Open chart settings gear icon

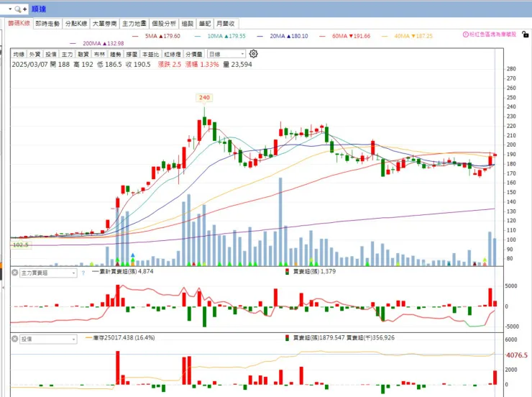(254, 54)
